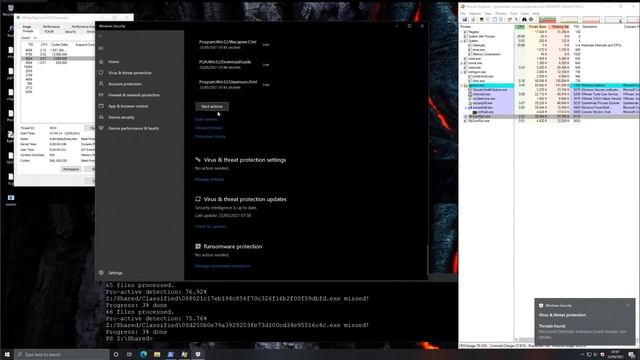Click the CPU usage mini graph in toolbar

click(x=547, y=19)
